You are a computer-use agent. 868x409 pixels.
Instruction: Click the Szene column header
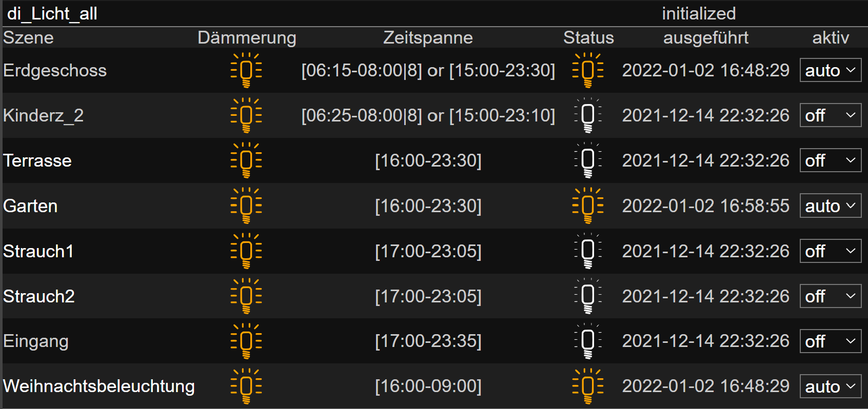pyautogui.click(x=28, y=37)
